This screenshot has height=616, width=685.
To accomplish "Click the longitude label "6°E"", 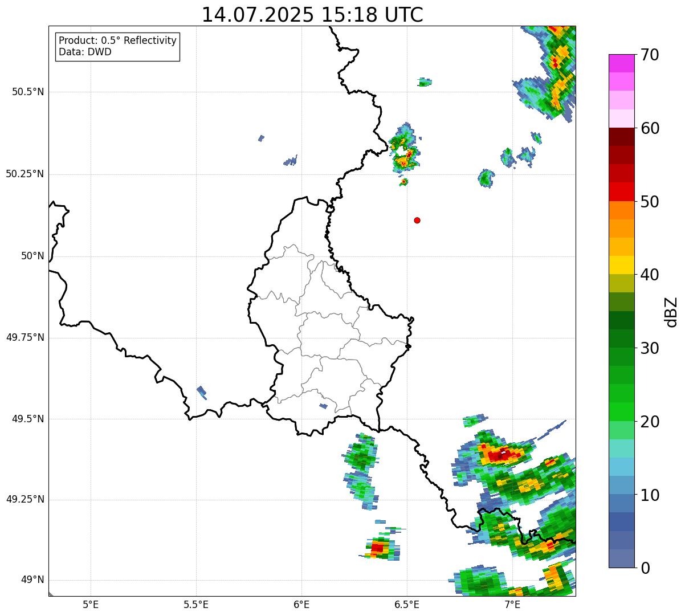I will pos(301,604).
